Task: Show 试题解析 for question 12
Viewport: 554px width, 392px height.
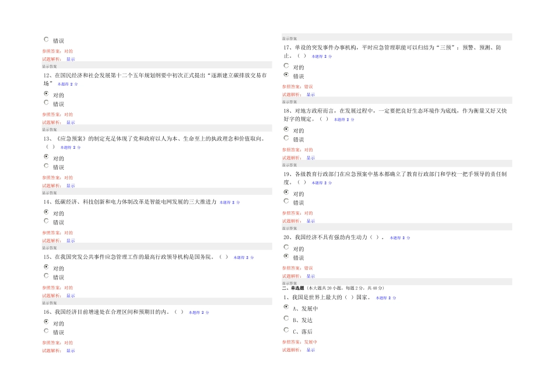Action: tap(71, 123)
